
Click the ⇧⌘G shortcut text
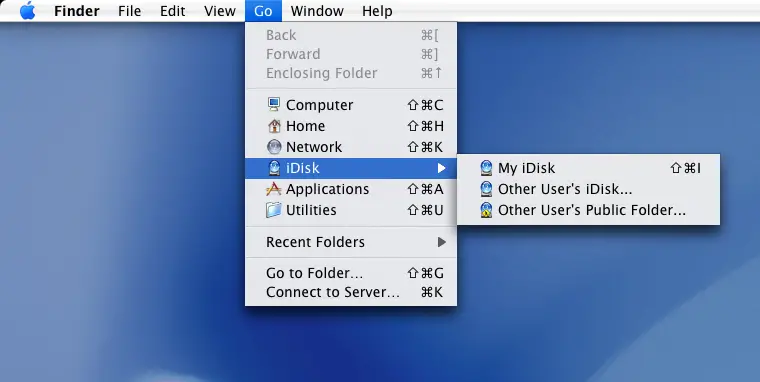(x=425, y=273)
